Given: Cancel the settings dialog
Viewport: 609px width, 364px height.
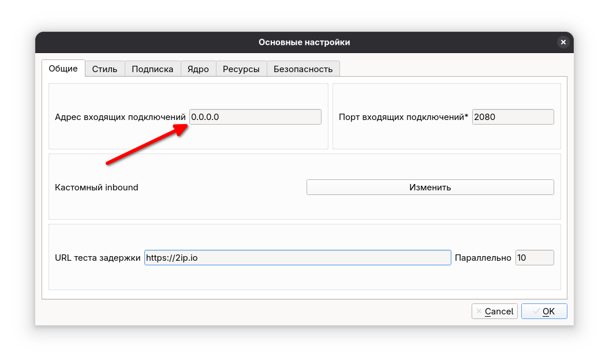Looking at the screenshot, I should click(494, 312).
